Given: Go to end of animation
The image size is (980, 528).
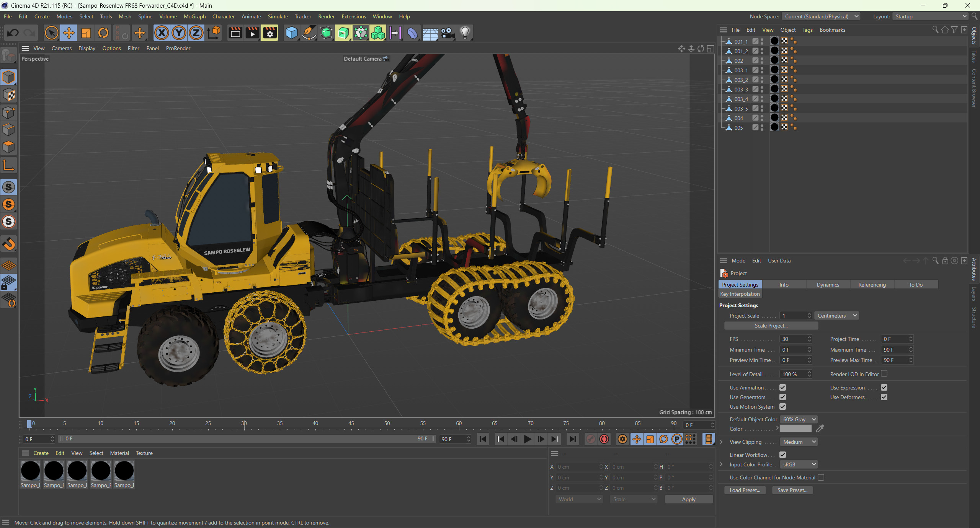Looking at the screenshot, I should pos(573,439).
